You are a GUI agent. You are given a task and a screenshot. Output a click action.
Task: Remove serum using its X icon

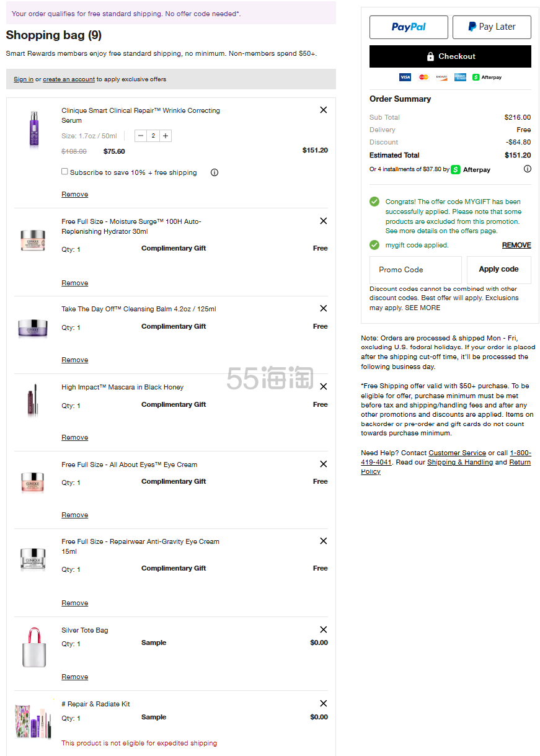click(323, 110)
